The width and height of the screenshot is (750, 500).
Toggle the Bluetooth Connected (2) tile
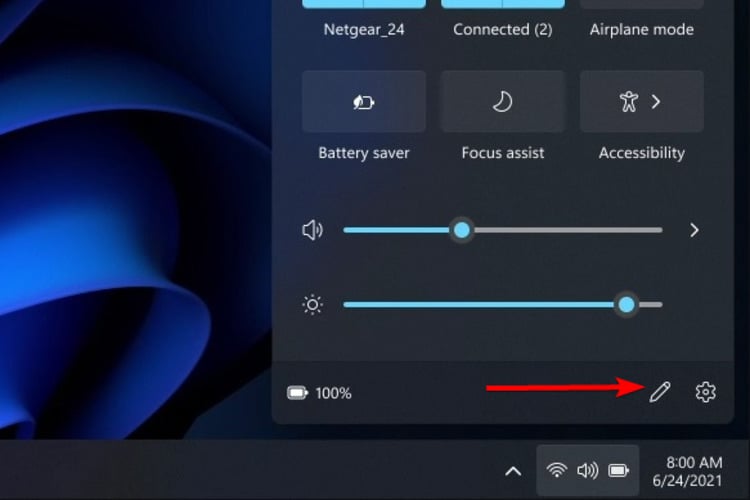coord(503,4)
